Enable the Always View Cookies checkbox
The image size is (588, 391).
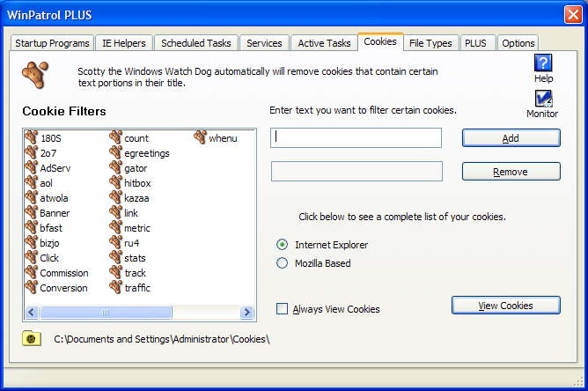tap(282, 309)
